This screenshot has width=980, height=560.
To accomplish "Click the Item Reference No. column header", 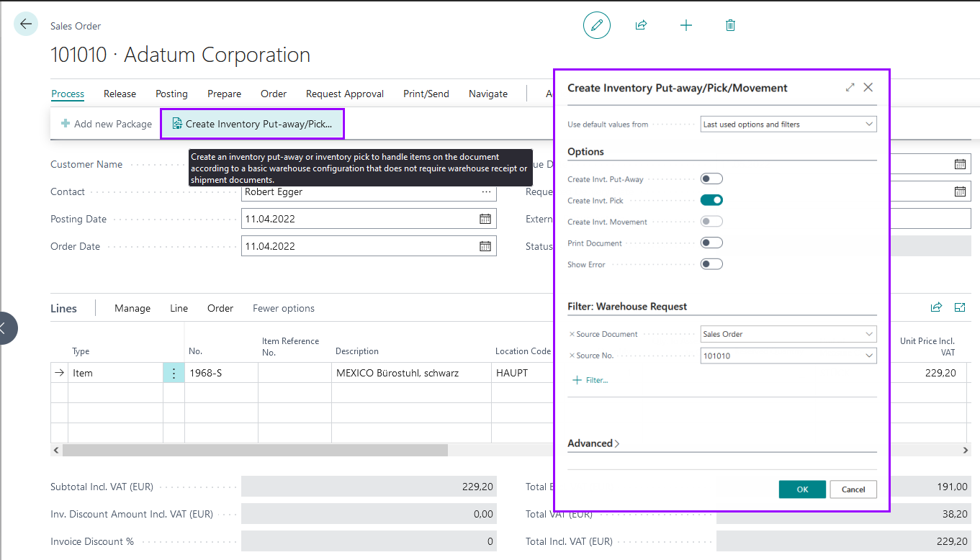I will pos(290,347).
